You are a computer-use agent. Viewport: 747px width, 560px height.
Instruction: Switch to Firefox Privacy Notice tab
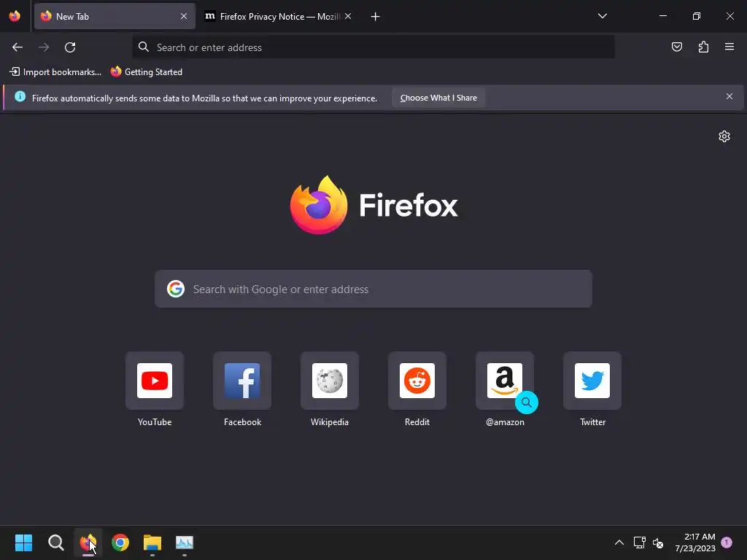tap(279, 16)
